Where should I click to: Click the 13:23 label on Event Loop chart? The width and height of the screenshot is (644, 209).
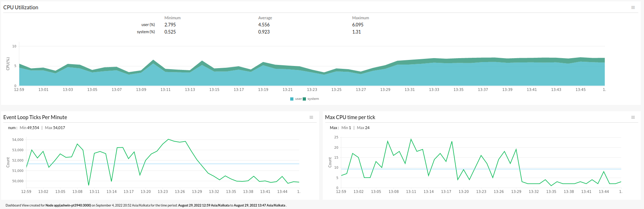163,192
